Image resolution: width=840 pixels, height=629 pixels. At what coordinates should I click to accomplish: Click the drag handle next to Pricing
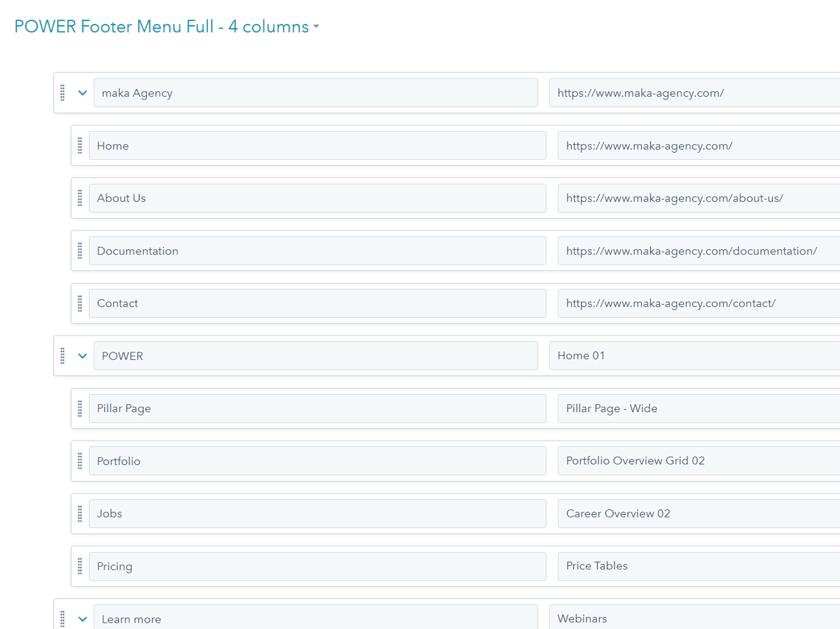80,566
